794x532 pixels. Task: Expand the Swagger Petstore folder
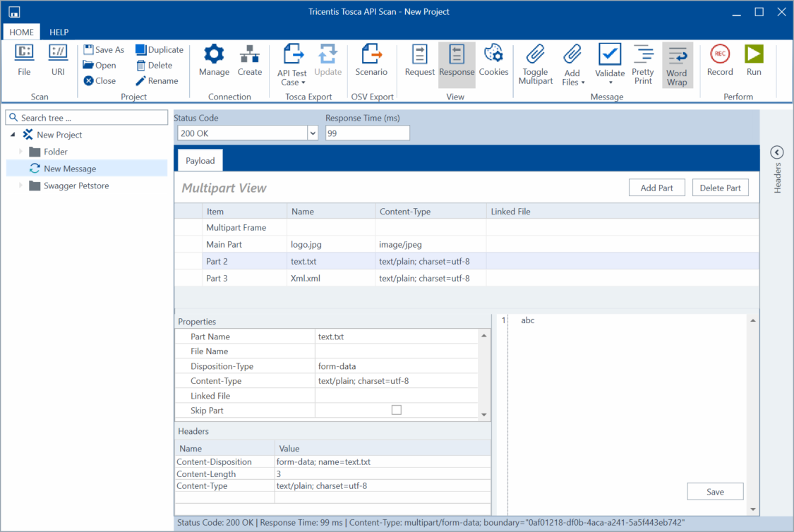click(x=21, y=186)
